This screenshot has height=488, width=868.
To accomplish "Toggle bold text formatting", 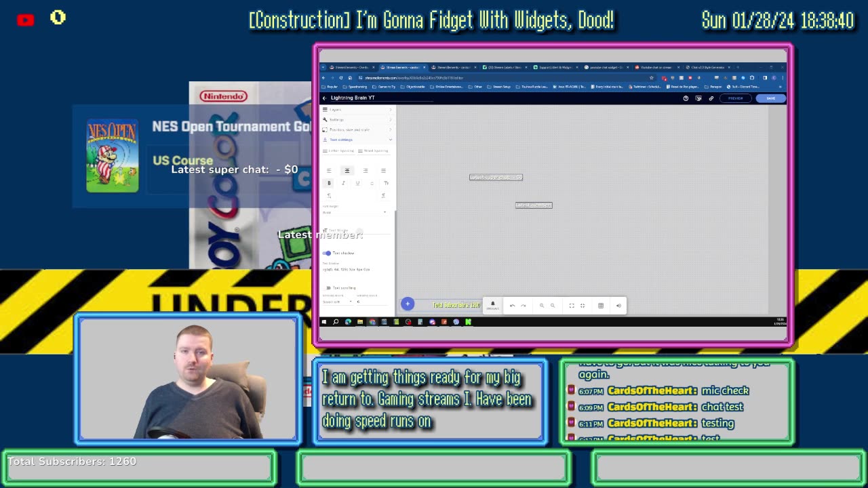I will point(329,183).
